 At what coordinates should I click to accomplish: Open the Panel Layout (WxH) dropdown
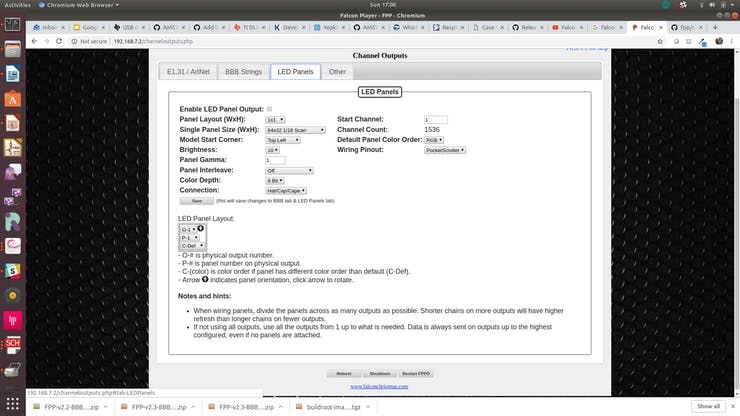tap(277, 119)
